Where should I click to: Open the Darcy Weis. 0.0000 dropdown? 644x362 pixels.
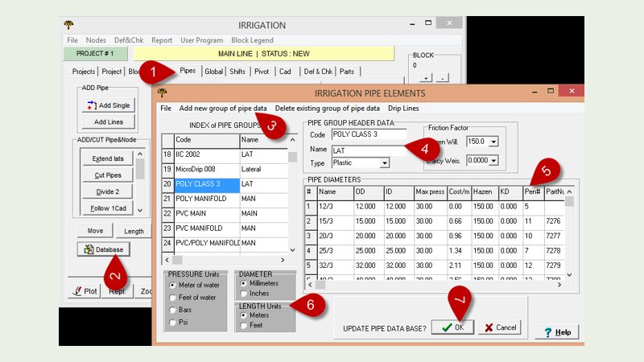coord(493,160)
